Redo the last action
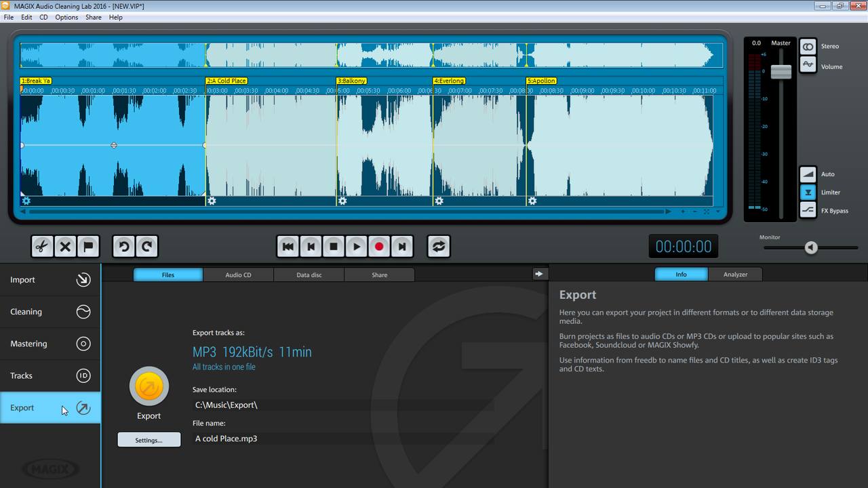Image resolution: width=868 pixels, height=488 pixels. coord(146,247)
